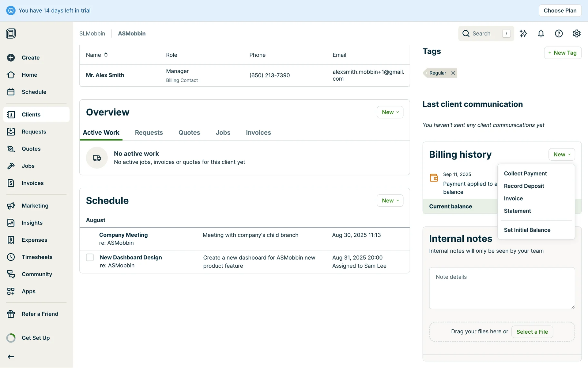Open the help question mark icon
The height and width of the screenshot is (368, 588).
pos(559,33)
